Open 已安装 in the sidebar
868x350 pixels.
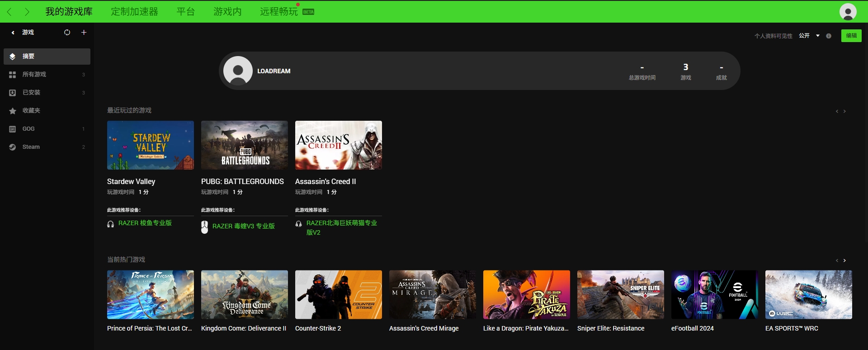47,93
